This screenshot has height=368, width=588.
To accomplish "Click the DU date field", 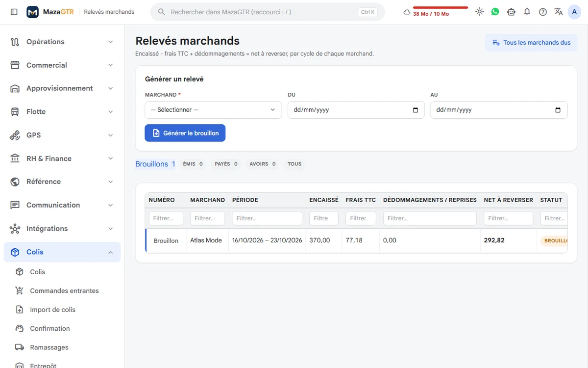I will click(356, 110).
